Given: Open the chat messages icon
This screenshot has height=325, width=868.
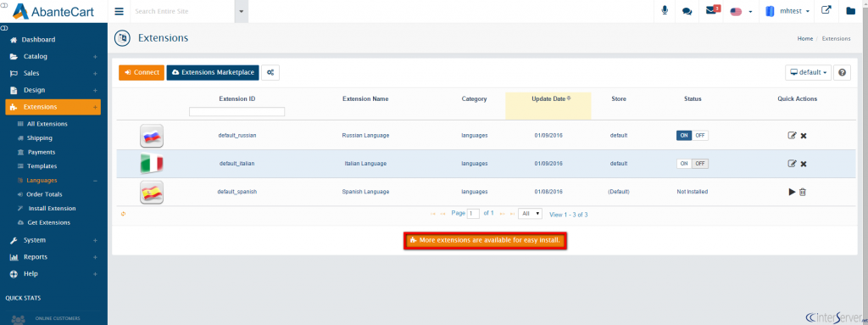Looking at the screenshot, I should point(687,11).
